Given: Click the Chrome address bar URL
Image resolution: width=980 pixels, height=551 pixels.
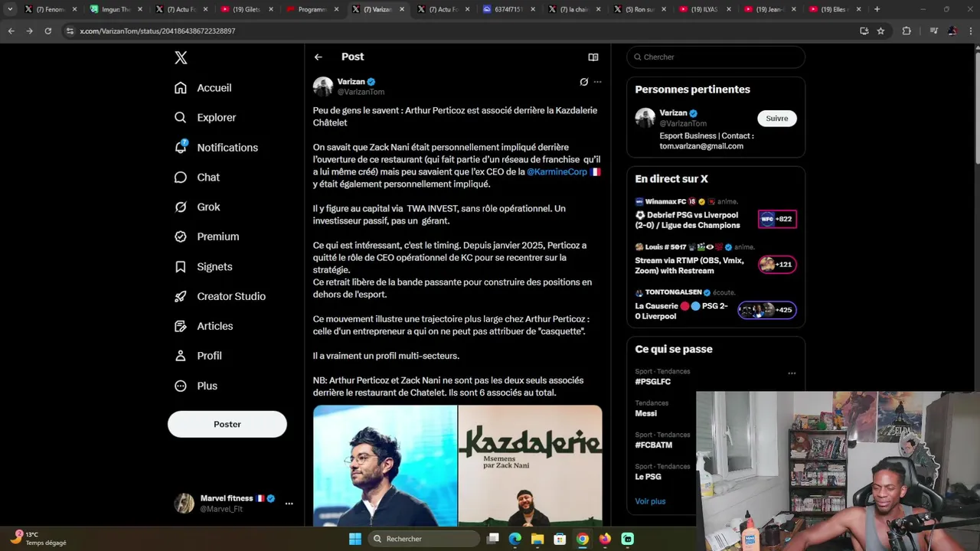Looking at the screenshot, I should 157,31.
